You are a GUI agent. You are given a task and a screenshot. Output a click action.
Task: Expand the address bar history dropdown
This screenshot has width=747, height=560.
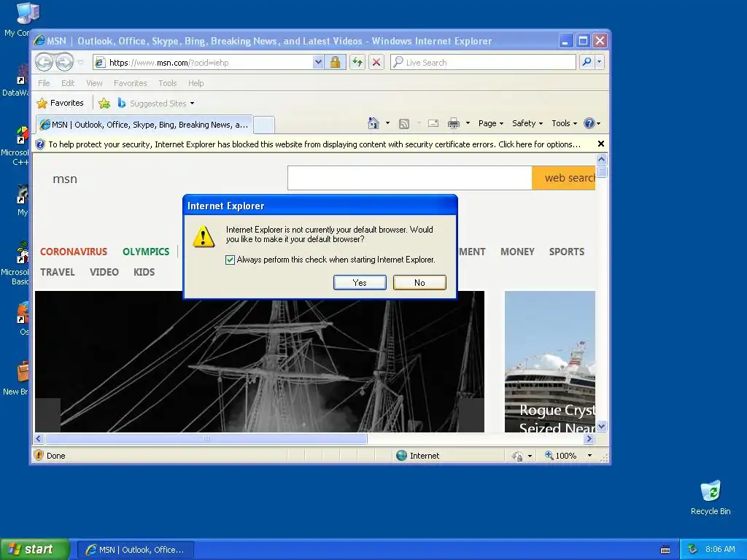318,63
